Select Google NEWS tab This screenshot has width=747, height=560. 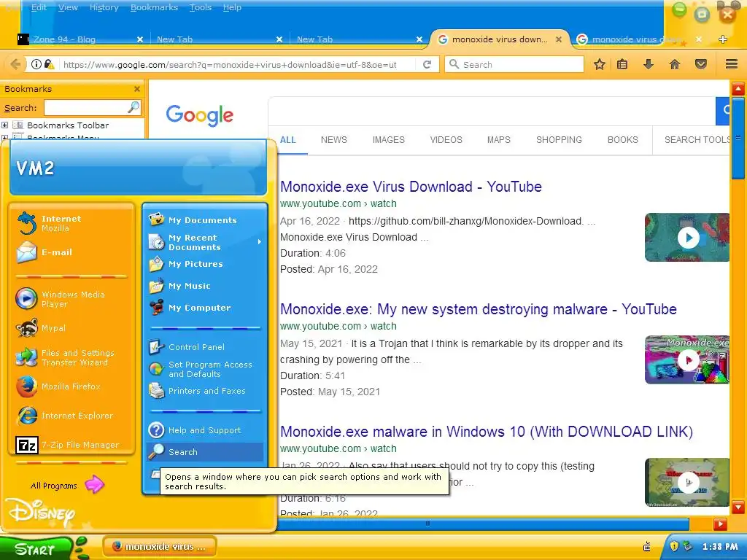coord(333,139)
